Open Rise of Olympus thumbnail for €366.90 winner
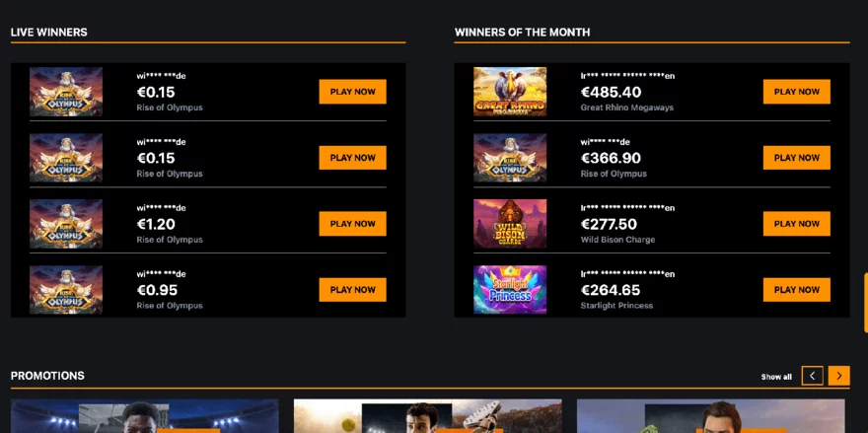The image size is (868, 433). coord(510,158)
